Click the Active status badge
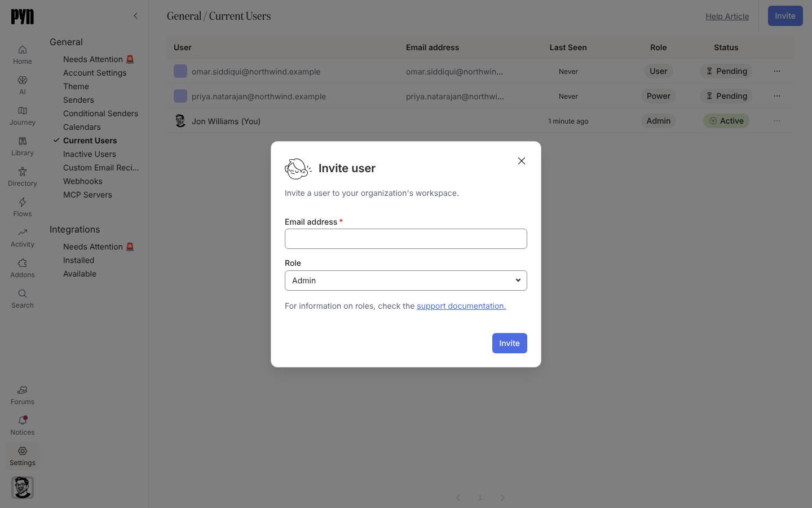 pyautogui.click(x=726, y=121)
